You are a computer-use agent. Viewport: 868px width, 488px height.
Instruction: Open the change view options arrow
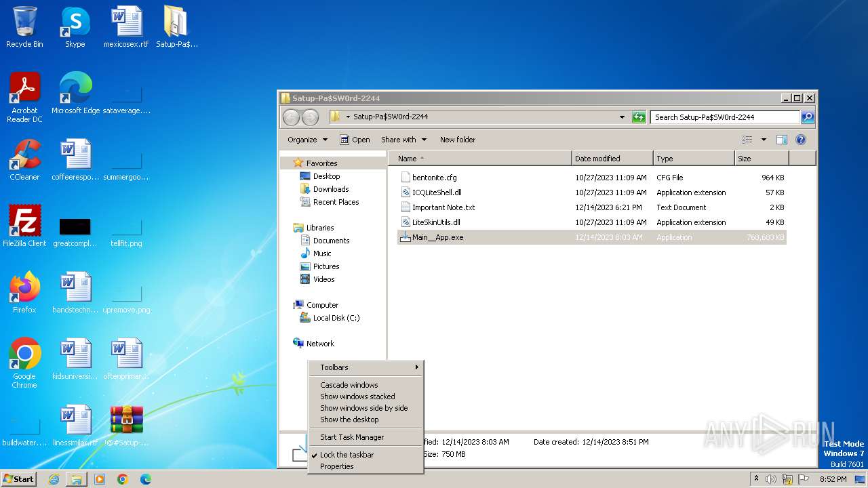764,140
